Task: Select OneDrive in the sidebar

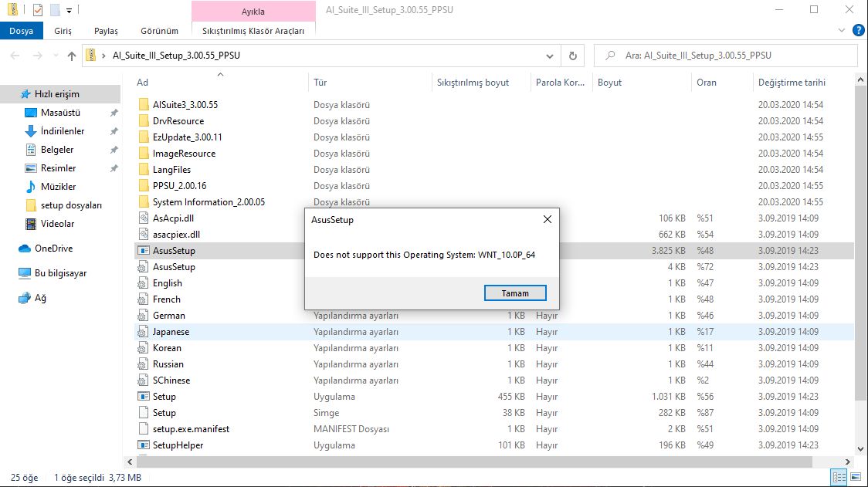Action: click(x=53, y=249)
